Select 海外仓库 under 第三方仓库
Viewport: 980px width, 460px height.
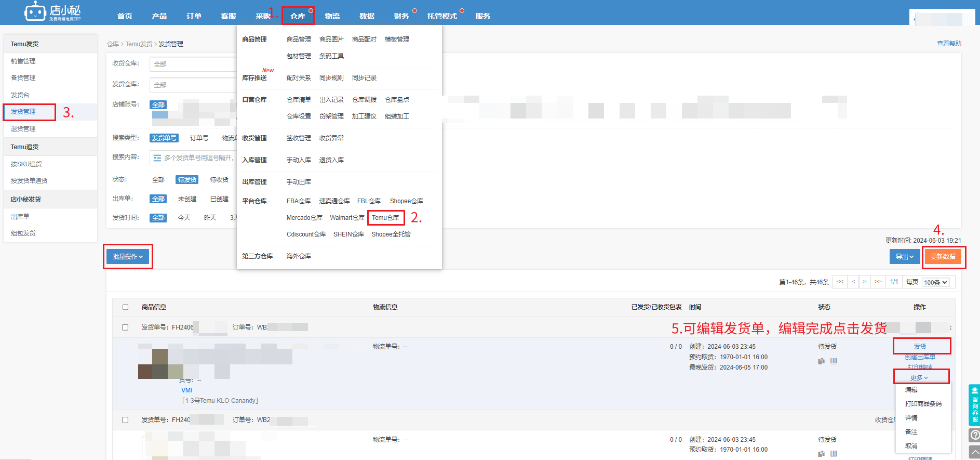click(x=299, y=256)
